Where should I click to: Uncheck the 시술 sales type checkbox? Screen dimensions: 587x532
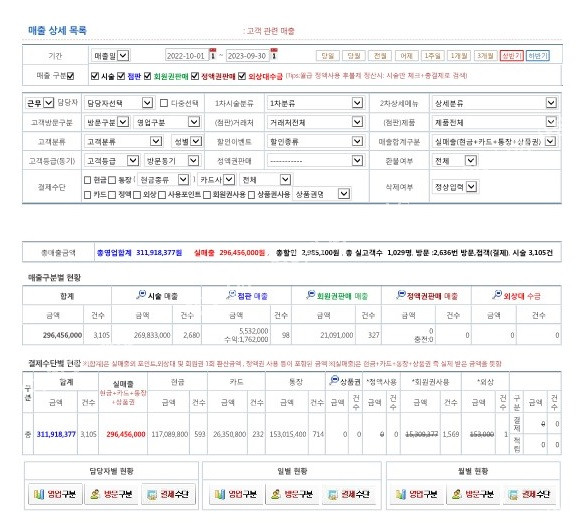(x=95, y=76)
